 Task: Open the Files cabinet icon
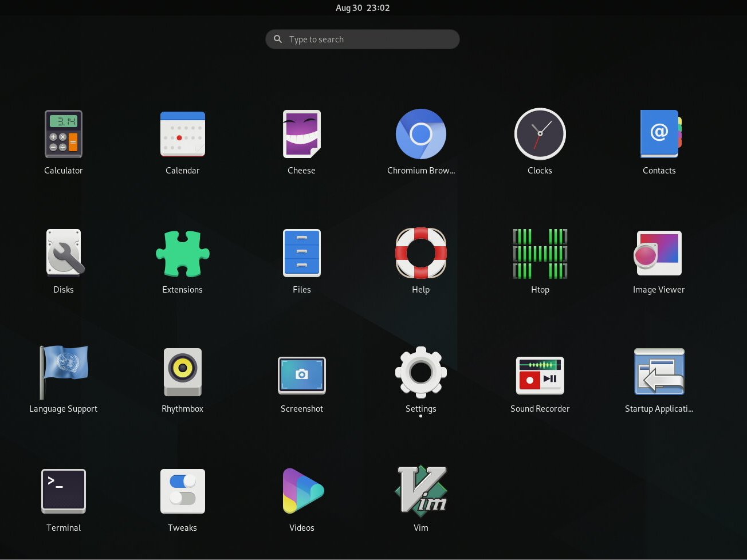tap(302, 253)
